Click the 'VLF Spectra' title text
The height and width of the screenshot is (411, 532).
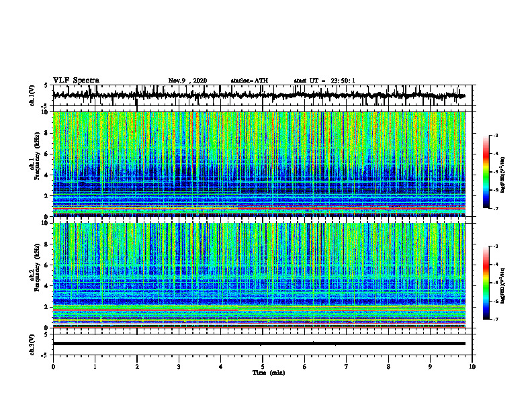[x=76, y=81]
